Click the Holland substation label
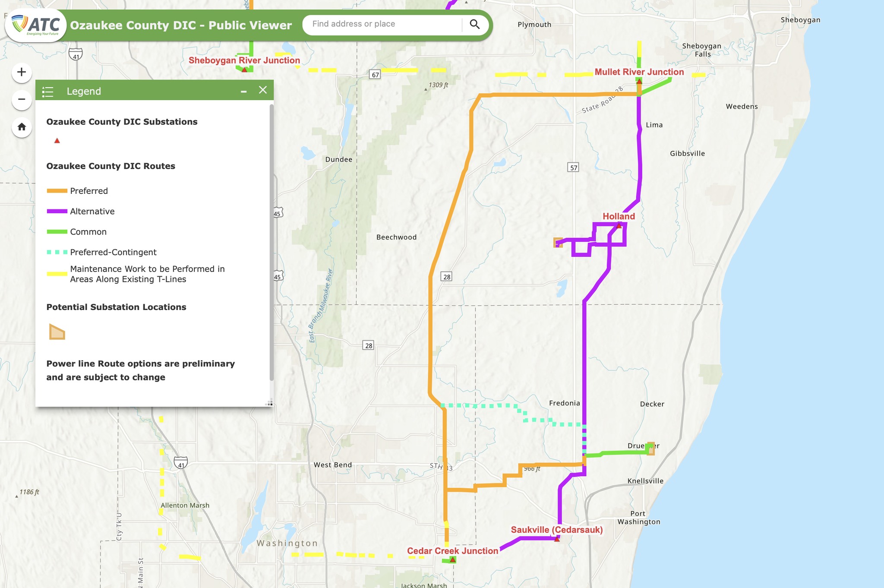 619,216
